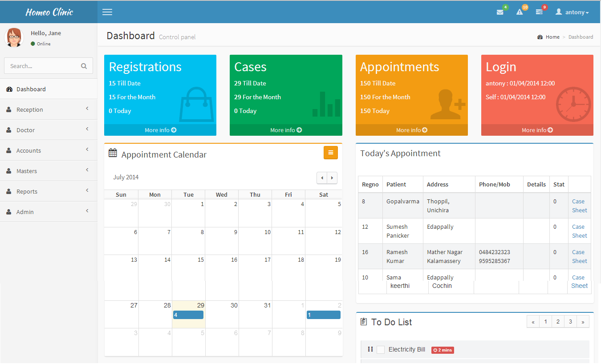This screenshot has width=601, height=364.
Task: Open Case Sheet for Gopalvarma
Action: (x=579, y=206)
